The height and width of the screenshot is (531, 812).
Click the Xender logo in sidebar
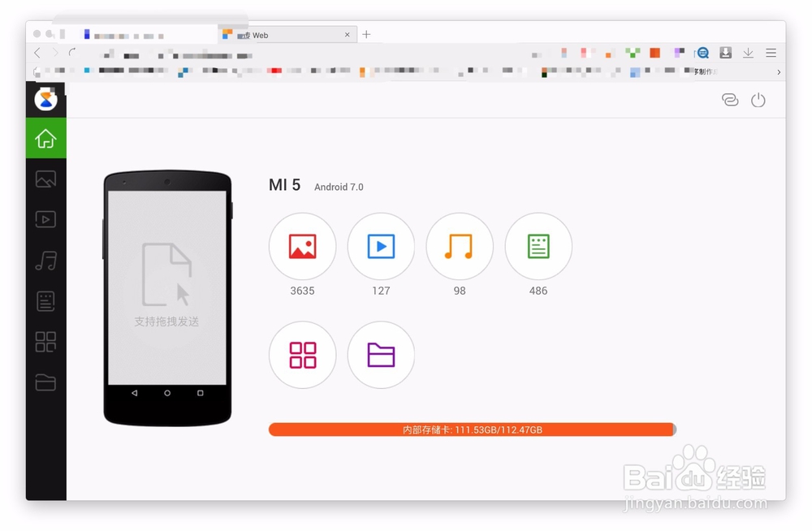[x=45, y=99]
